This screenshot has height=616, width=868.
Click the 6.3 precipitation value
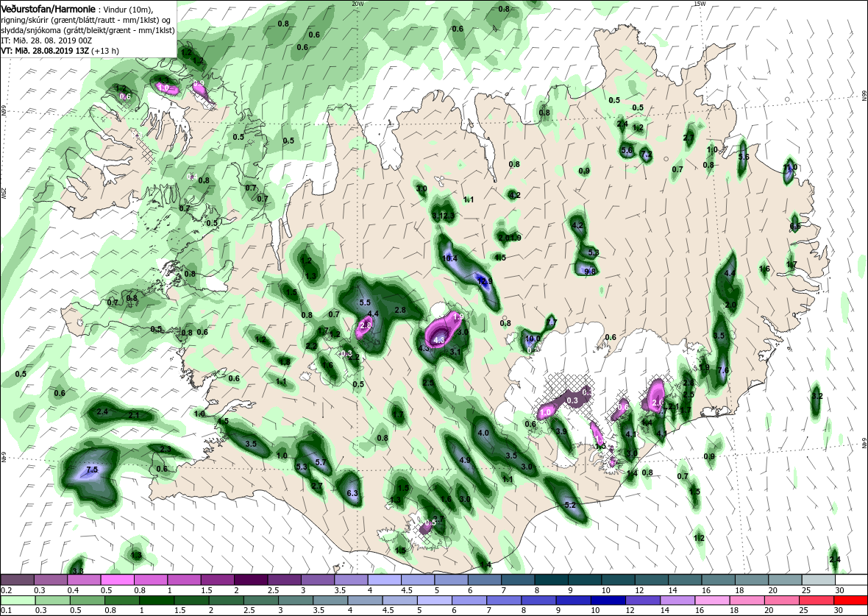pyautogui.click(x=352, y=493)
